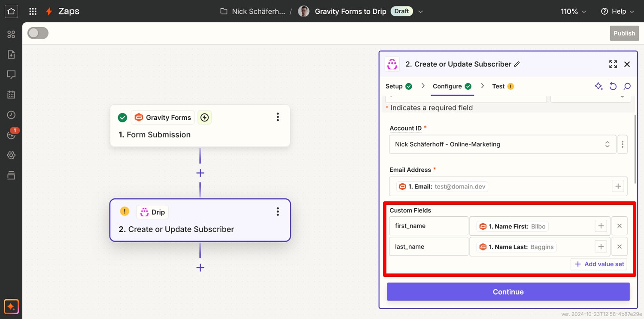Add step between Gravity Forms and Drip
The width and height of the screenshot is (644, 319).
tap(200, 173)
